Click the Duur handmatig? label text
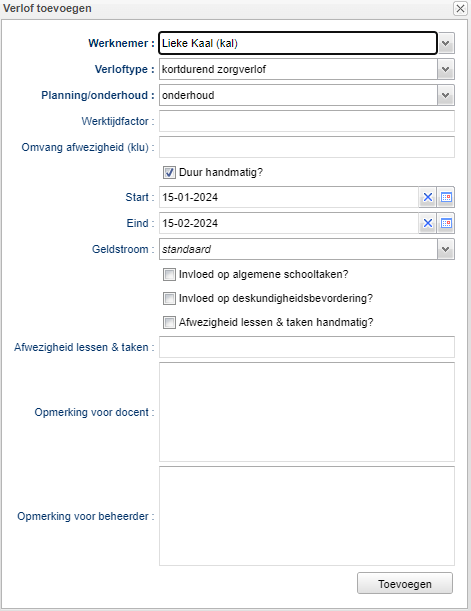The width and height of the screenshot is (471, 611). (221, 172)
